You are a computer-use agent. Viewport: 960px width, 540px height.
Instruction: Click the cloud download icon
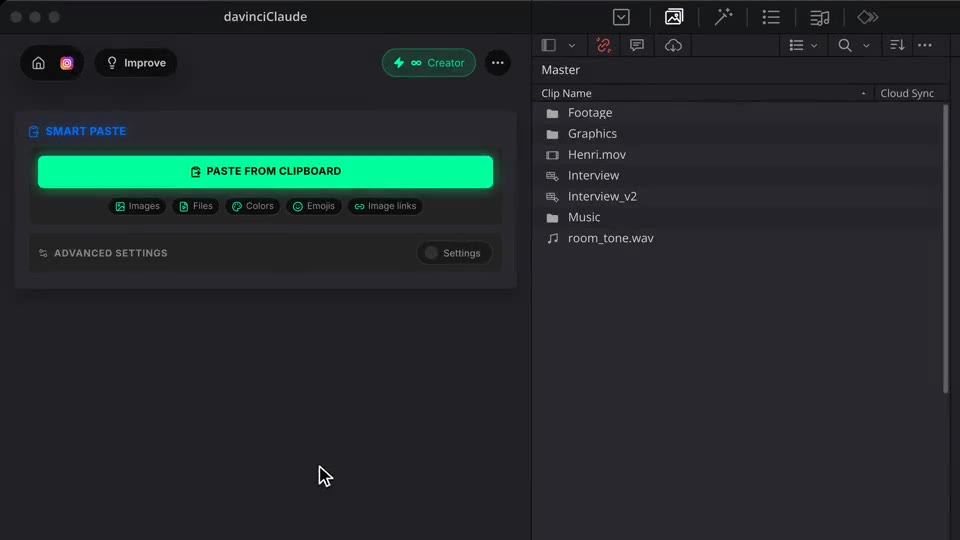click(673, 45)
